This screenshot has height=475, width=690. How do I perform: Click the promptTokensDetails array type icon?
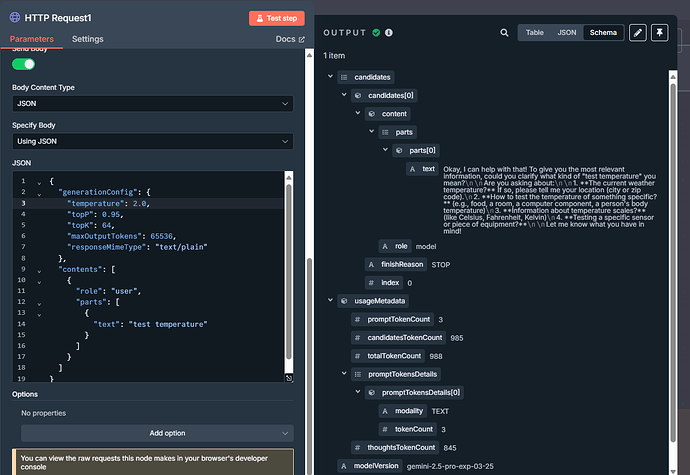click(358, 375)
